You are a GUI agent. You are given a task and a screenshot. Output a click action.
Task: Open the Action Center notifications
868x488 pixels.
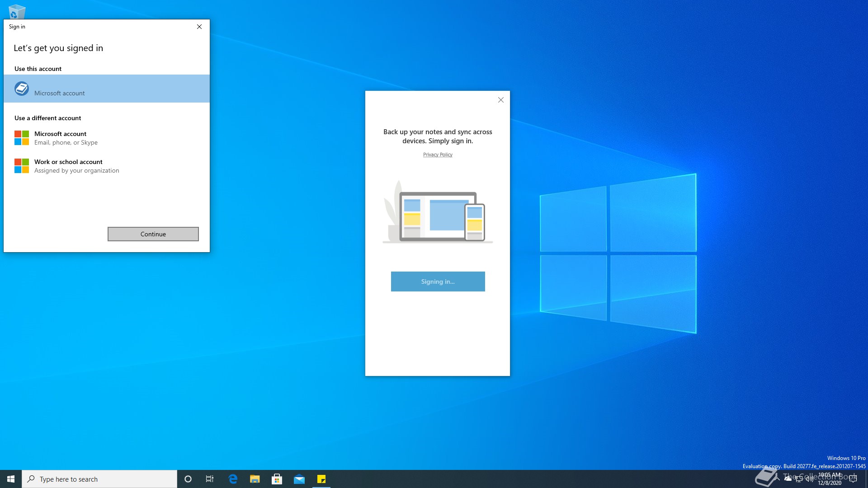click(853, 479)
